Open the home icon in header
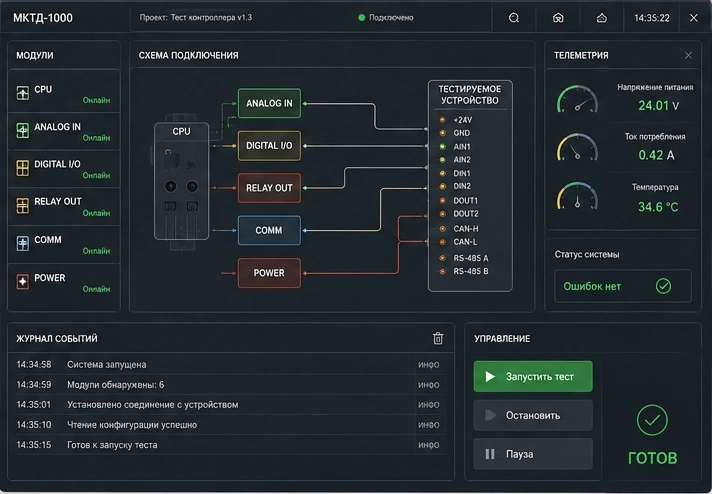This screenshot has height=494, width=712. click(558, 18)
